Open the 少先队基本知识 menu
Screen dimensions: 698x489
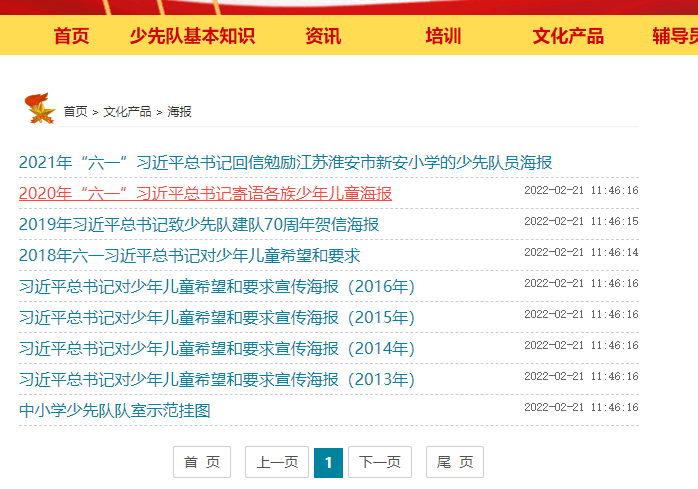point(192,37)
